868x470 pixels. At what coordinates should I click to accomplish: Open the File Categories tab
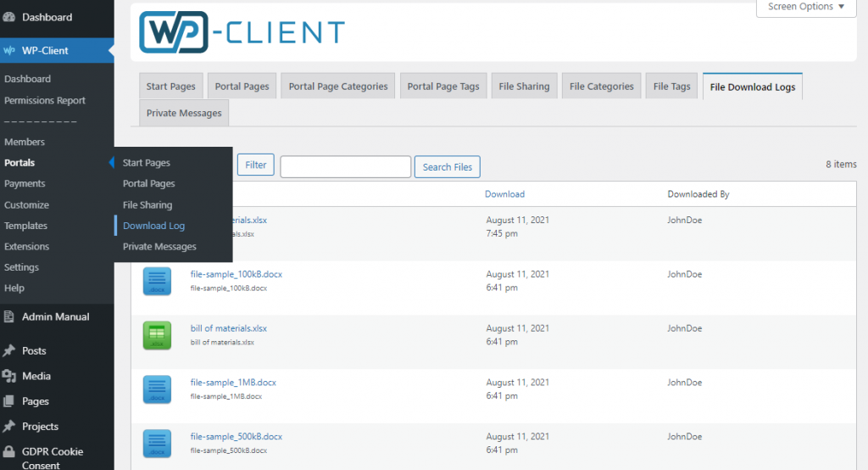(x=602, y=86)
